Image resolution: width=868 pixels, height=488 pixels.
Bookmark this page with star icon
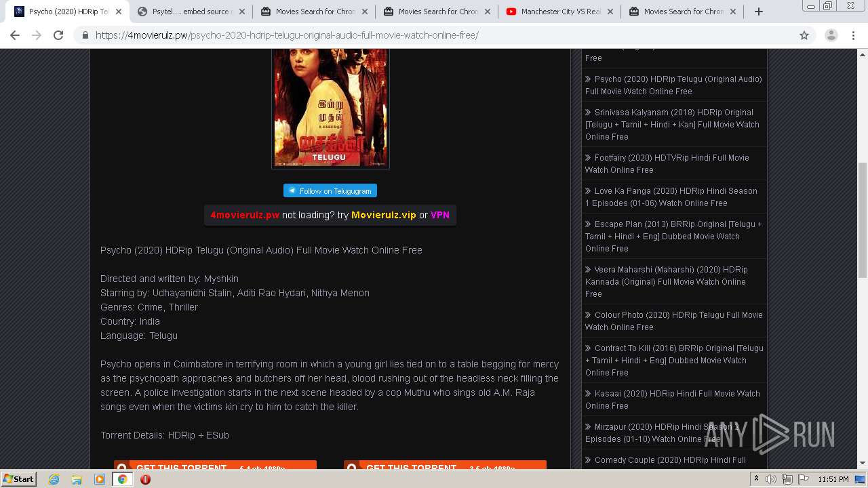pyautogui.click(x=804, y=35)
